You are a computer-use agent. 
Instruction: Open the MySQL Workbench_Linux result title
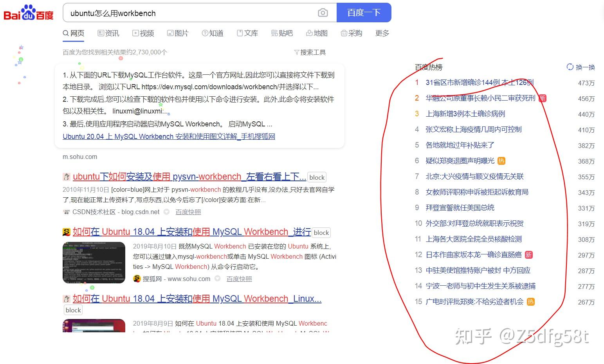(197, 299)
